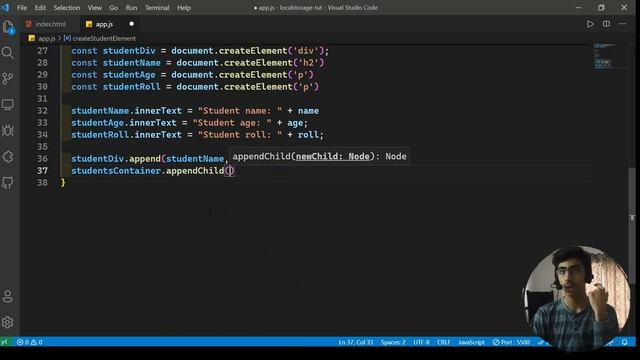The height and width of the screenshot is (360, 640).
Task: Click the unsaved dot on app.js tab
Action: [x=131, y=24]
